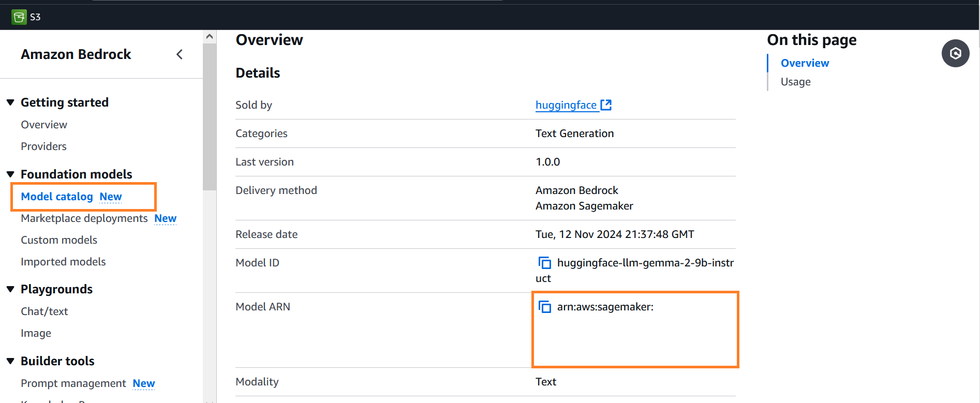Viewport: 980px width, 403px height.
Task: Open the Chat/text playground
Action: (x=44, y=311)
